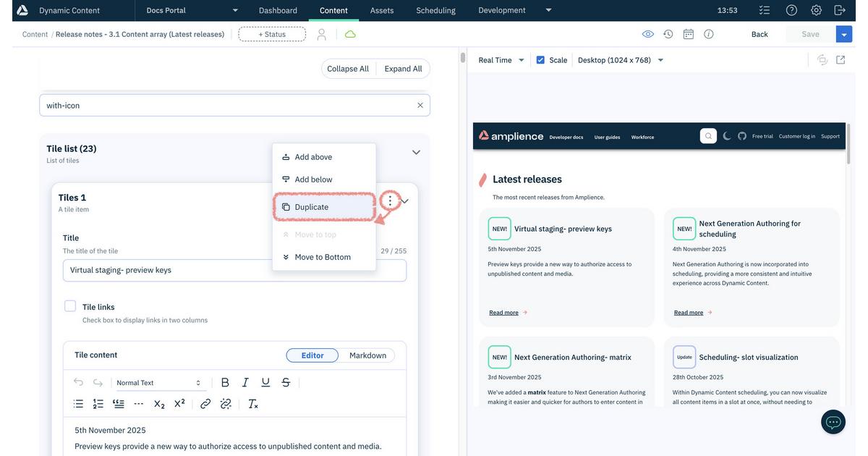868x456 pixels.
Task: Go to the Scheduling tab
Action: coord(435,10)
